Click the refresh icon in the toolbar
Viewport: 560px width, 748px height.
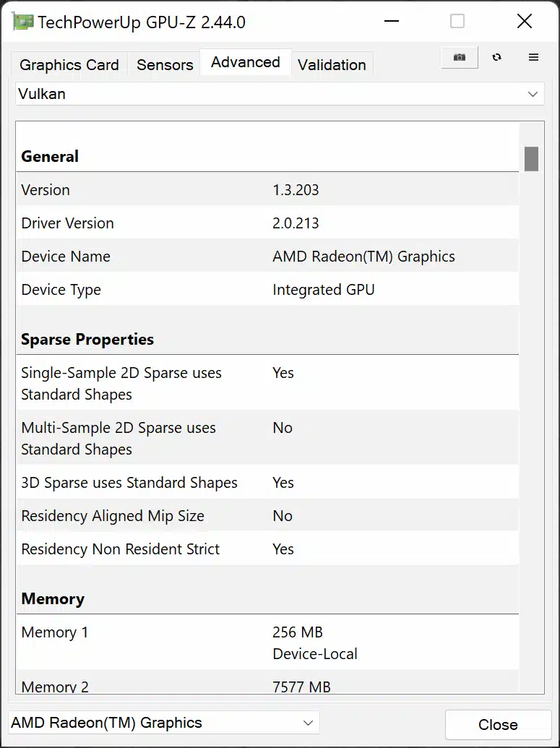tap(496, 58)
